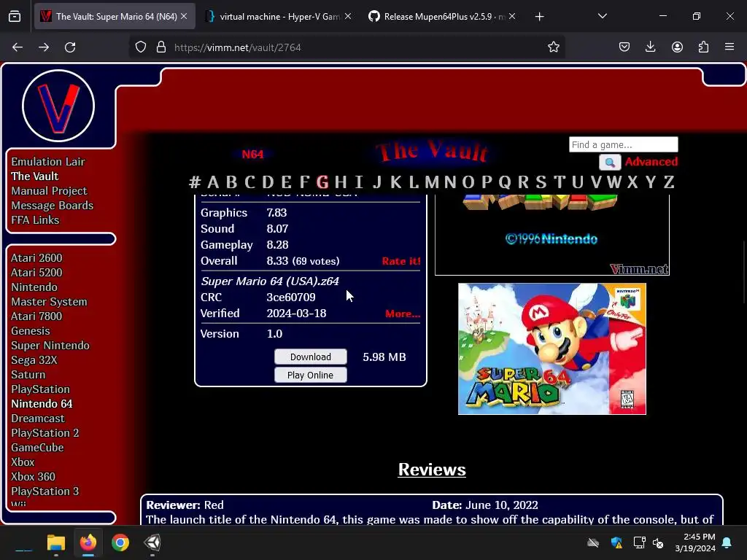
Task: Open Sega 32X in the systems list
Action: tap(34, 360)
